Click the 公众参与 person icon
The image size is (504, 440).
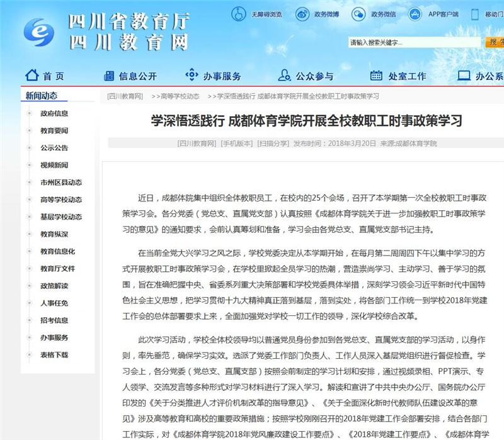tap(285, 75)
